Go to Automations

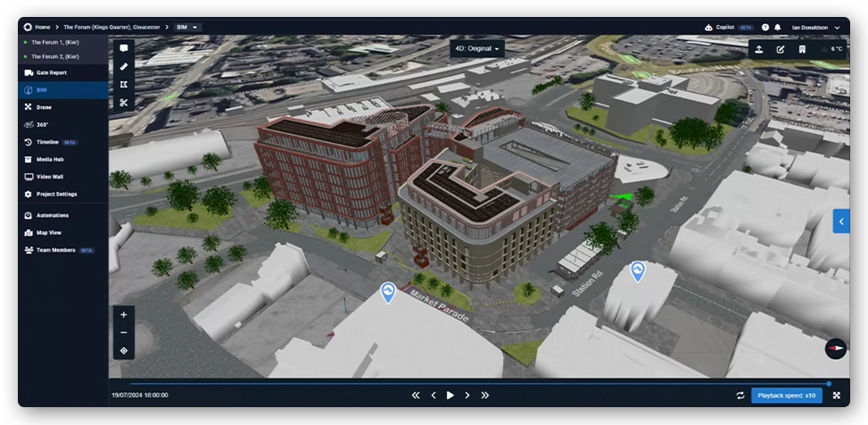click(63, 215)
